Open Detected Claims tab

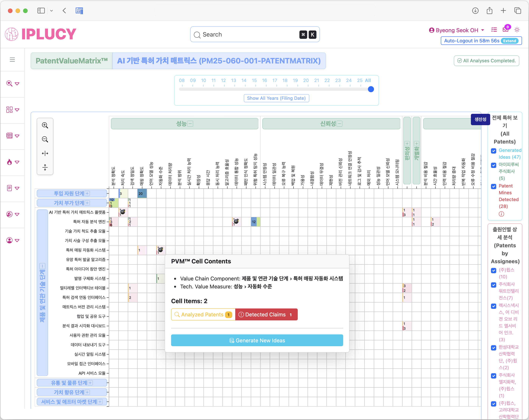tap(266, 315)
